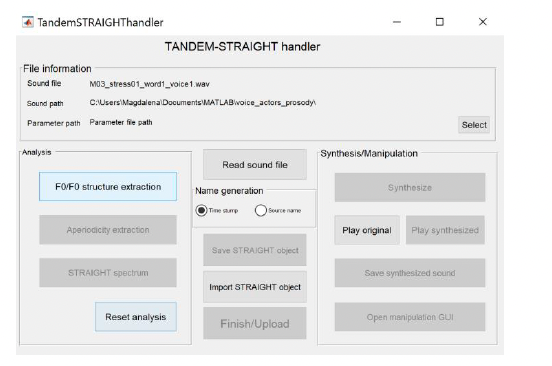The width and height of the screenshot is (552, 366).
Task: Click Import STRAIGHT object
Action: 255,287
